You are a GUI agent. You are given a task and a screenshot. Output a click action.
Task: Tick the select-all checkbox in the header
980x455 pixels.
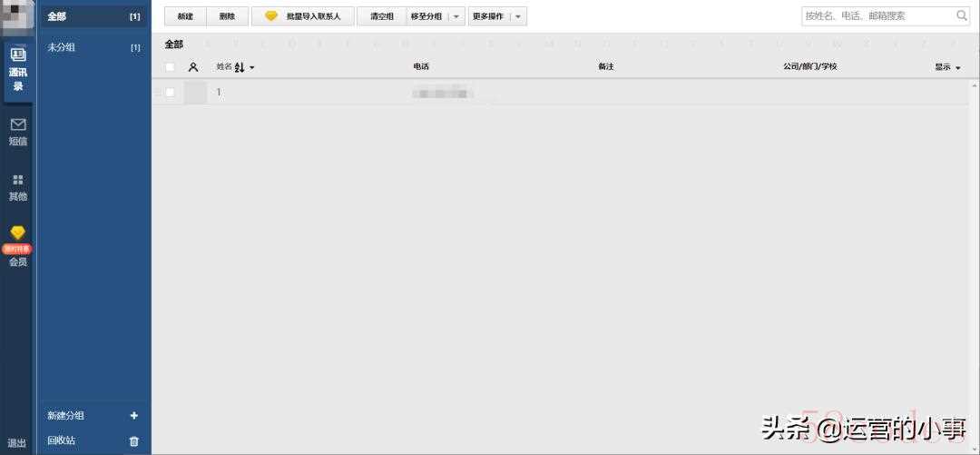pos(170,67)
